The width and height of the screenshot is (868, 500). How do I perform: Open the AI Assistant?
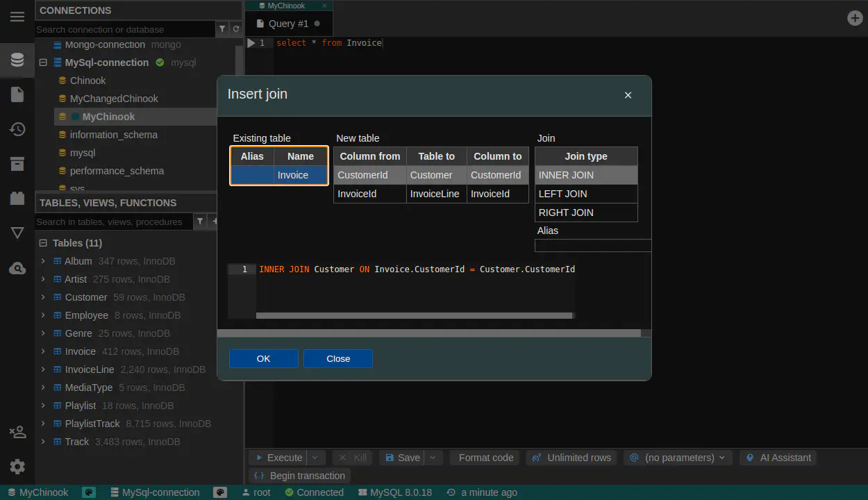(778, 458)
